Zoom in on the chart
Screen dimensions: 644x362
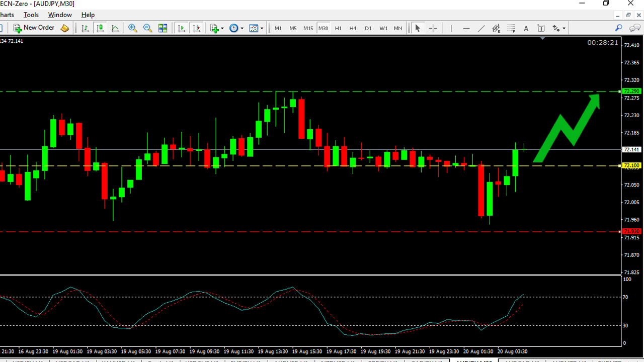click(x=133, y=28)
